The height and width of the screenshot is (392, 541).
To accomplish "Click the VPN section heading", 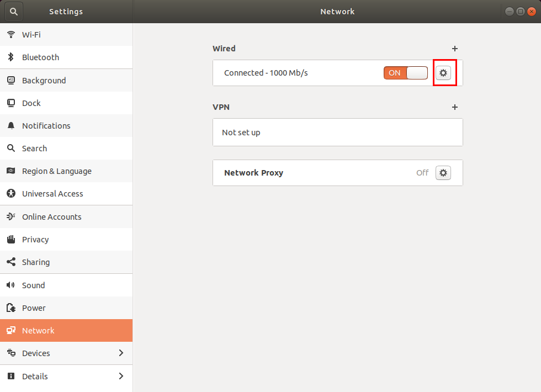I will click(x=221, y=107).
